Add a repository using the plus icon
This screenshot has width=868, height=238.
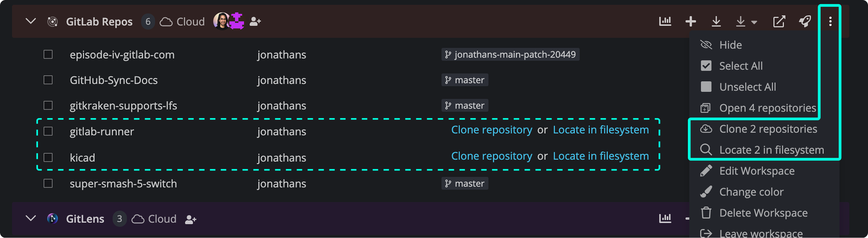690,21
